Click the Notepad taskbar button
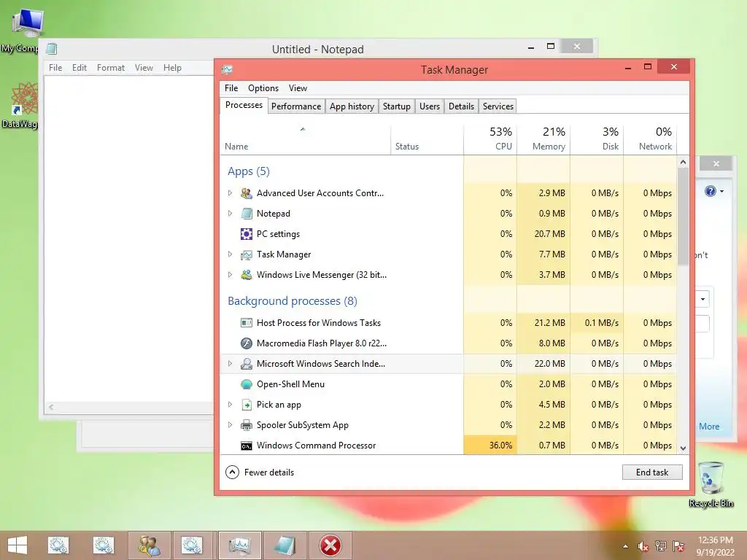 pos(285,545)
